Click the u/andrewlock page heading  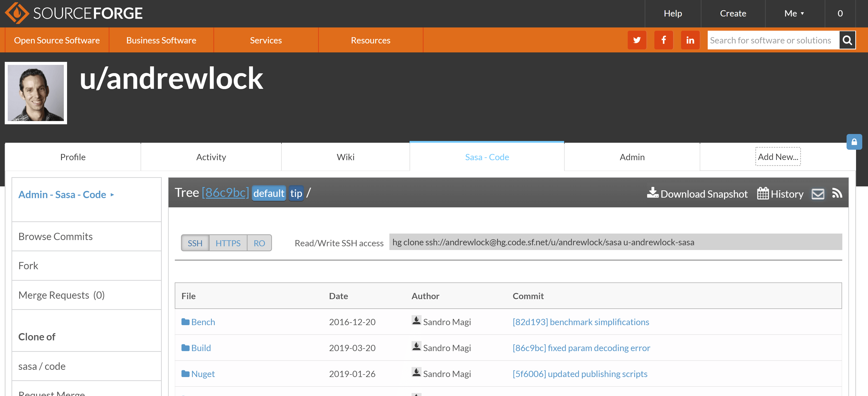click(x=171, y=79)
